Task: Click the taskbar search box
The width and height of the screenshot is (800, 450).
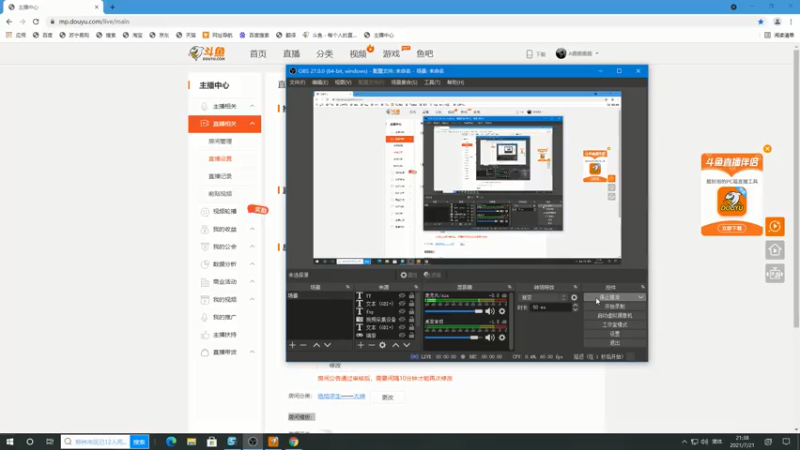Action: tap(95, 442)
